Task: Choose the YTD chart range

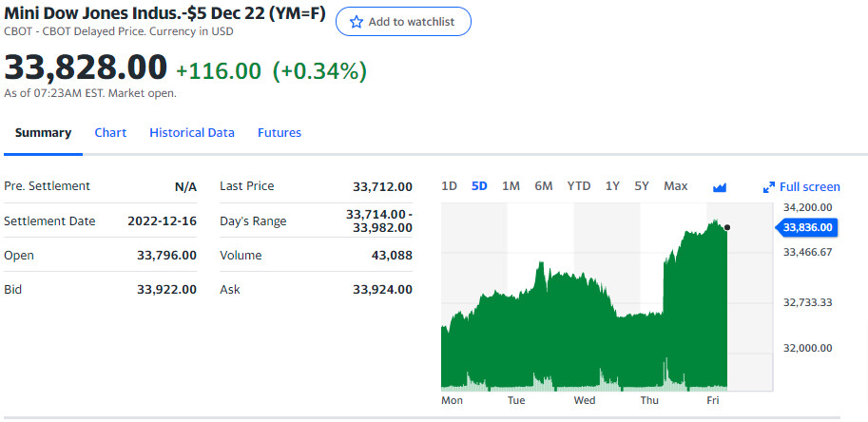Action: (x=579, y=186)
